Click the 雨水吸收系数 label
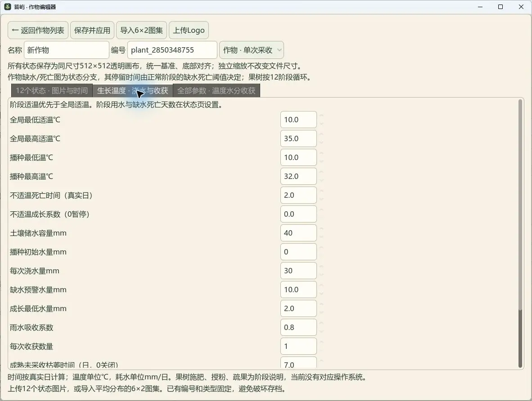This screenshot has width=532, height=401. pos(32,327)
